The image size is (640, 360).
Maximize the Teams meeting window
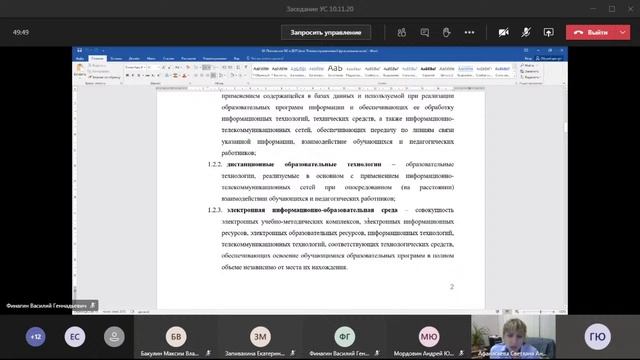(612, 9)
